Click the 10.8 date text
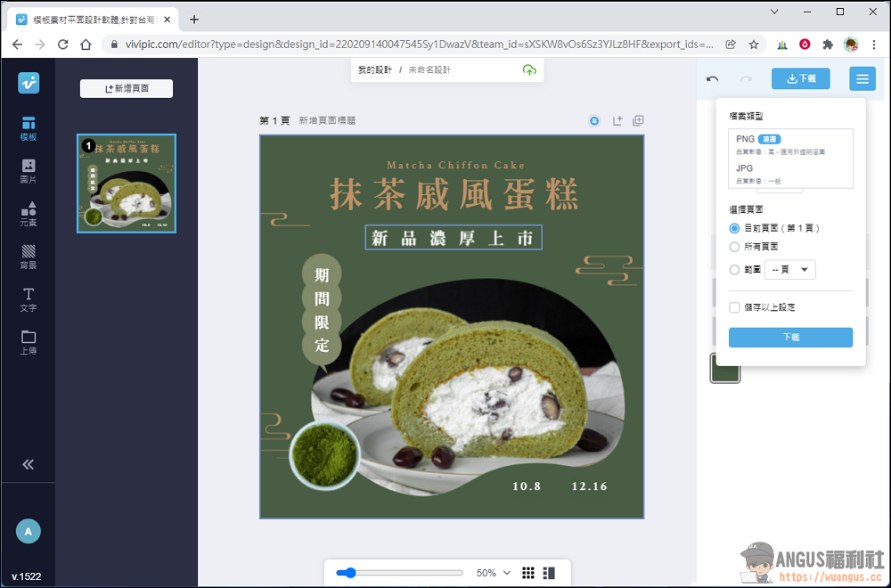 [527, 486]
